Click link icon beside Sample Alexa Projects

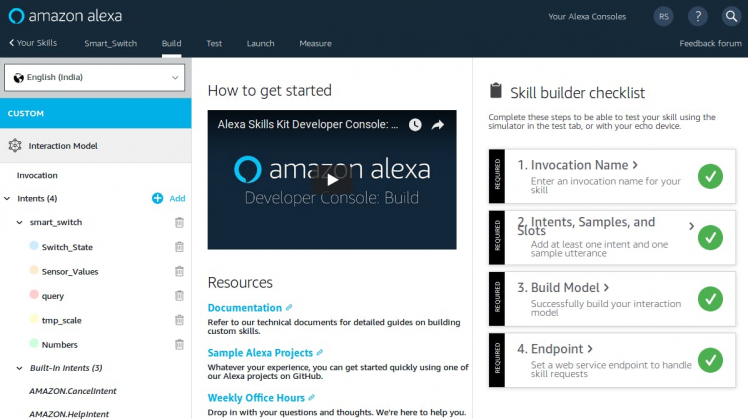[320, 353]
